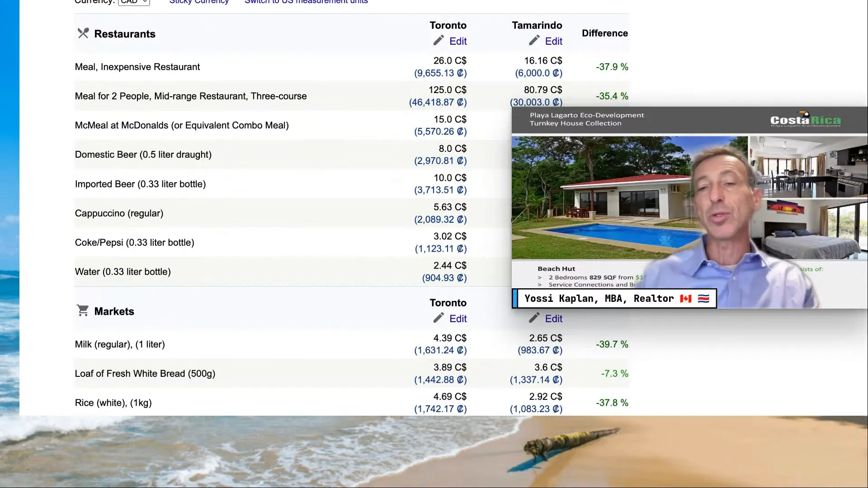Click the -7.3 % bread difference
This screenshot has width=868, height=488.
[615, 374]
